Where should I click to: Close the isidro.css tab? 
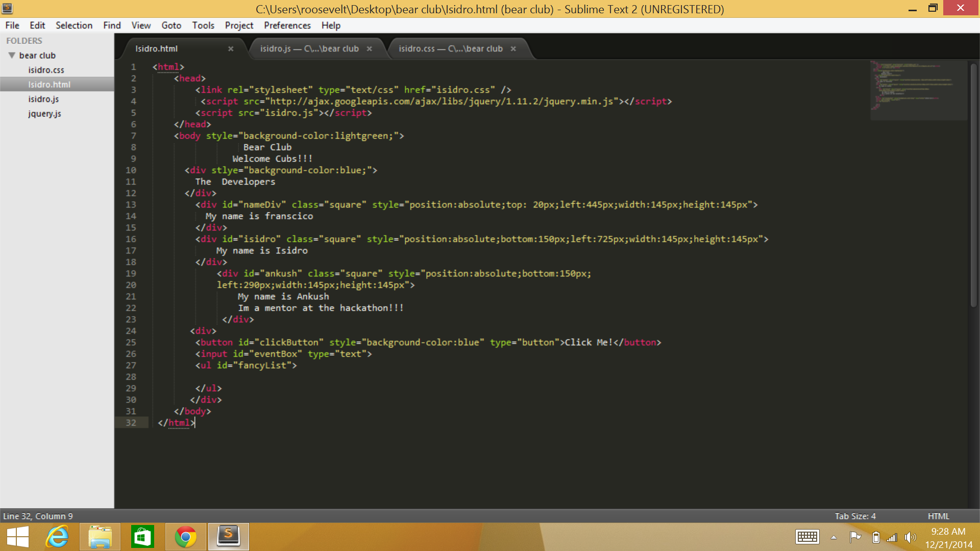(x=513, y=49)
